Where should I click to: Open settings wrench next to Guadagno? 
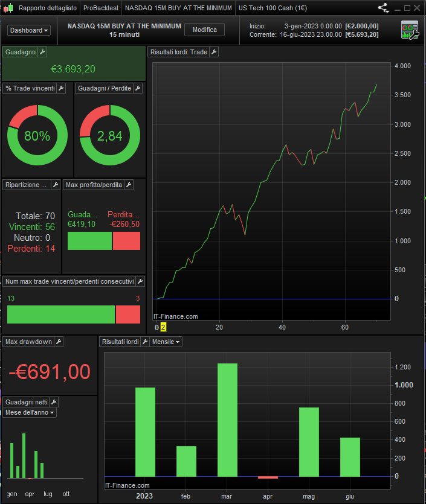(42, 52)
